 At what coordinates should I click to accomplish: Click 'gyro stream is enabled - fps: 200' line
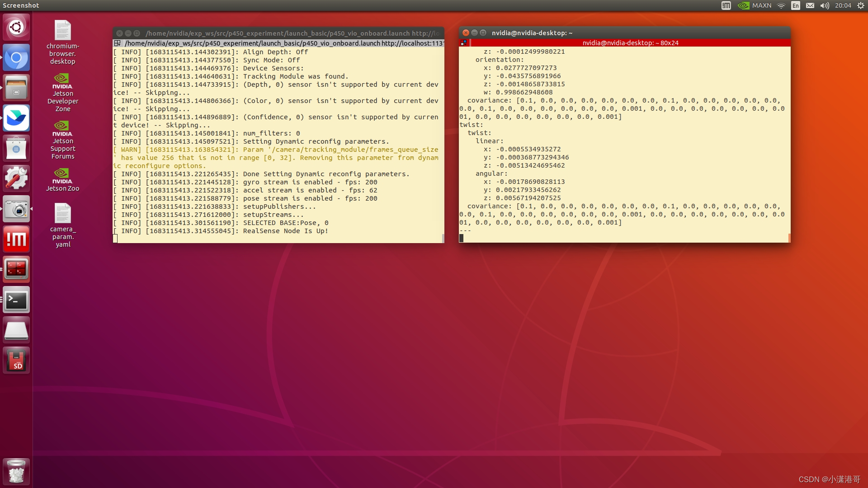coord(245,182)
